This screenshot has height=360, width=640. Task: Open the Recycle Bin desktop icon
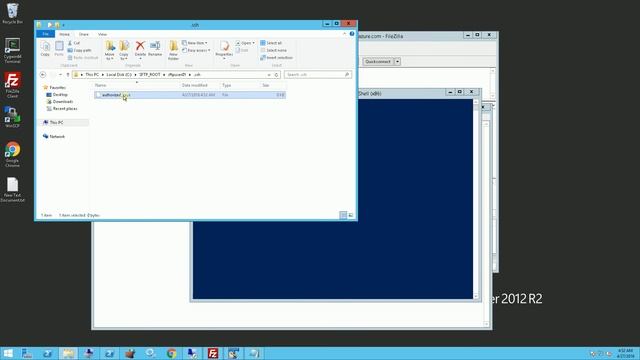pyautogui.click(x=12, y=13)
